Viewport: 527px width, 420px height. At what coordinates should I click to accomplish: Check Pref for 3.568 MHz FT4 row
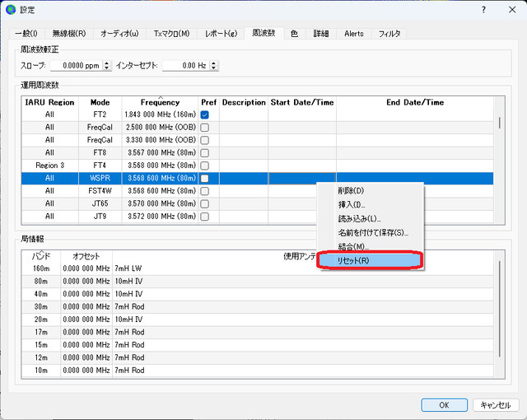(204, 166)
